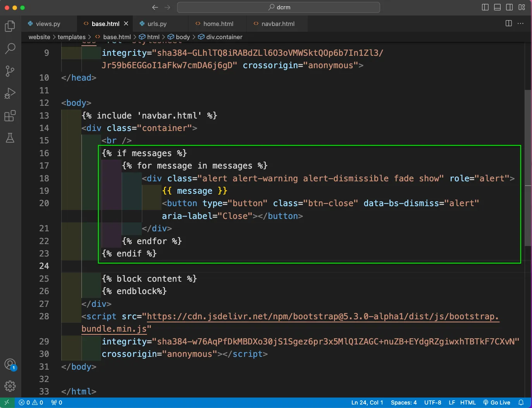
Task: Change end of line sequence LF
Action: [452, 403]
